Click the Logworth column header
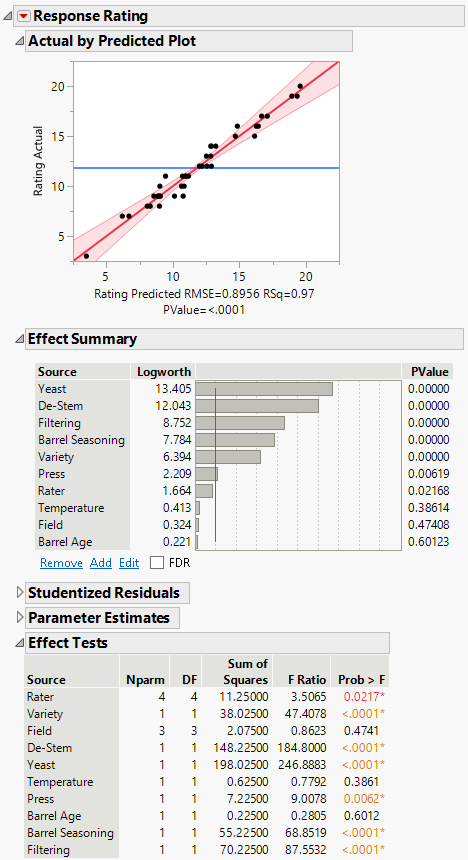 164,372
